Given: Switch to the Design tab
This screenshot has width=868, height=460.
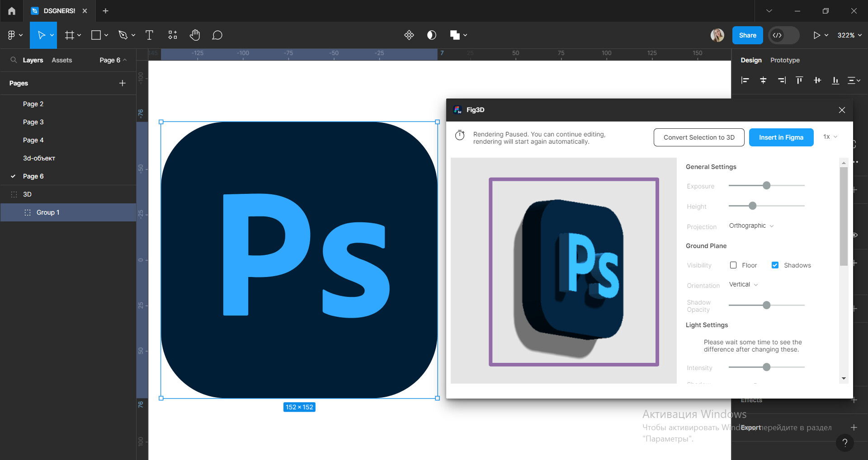Looking at the screenshot, I should coord(751,60).
